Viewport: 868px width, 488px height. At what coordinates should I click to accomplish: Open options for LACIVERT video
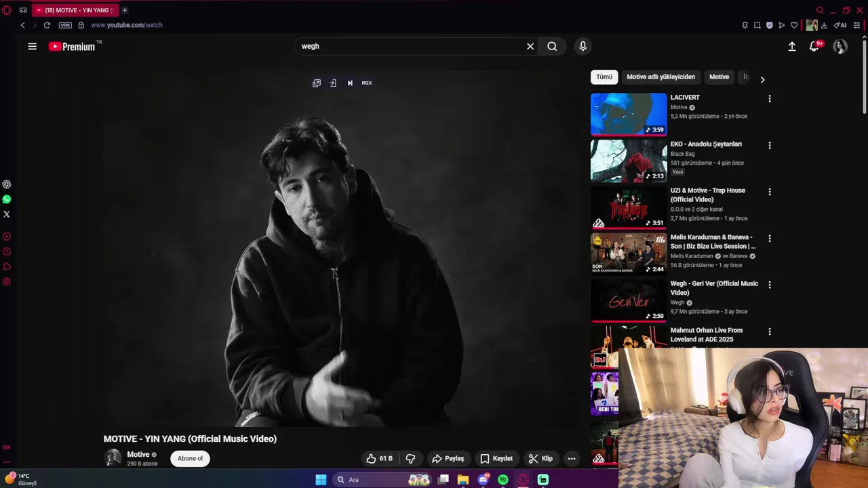tap(770, 99)
